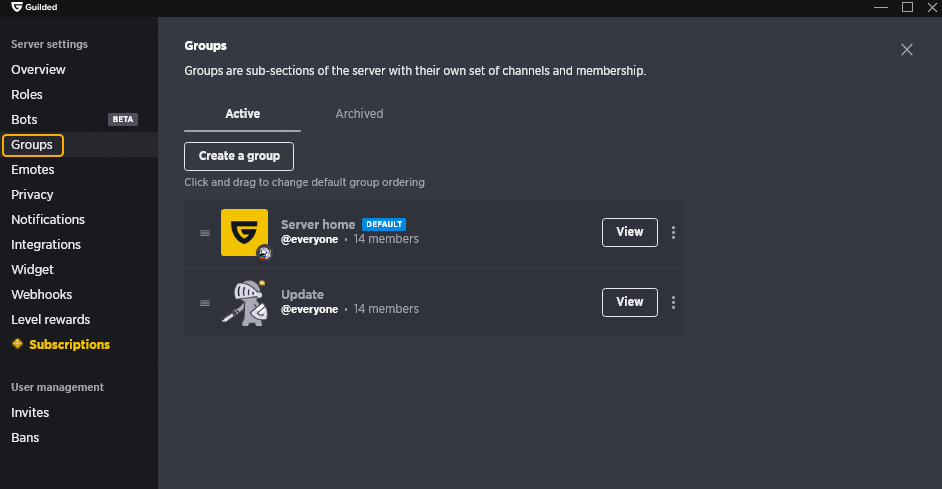Viewport: 942px width, 489px height.
Task: Open the Server home three-dot menu
Action: click(x=673, y=232)
